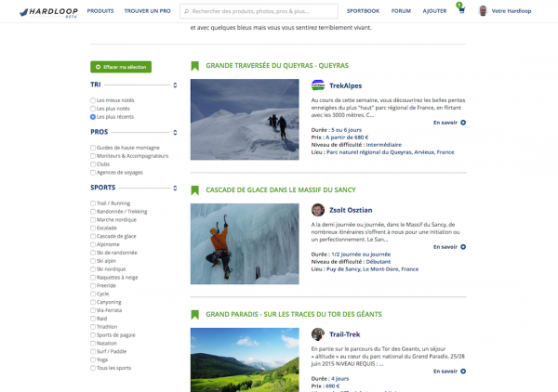Click Zsolt Osztian's profile picture
Image resolution: width=558 pixels, height=392 pixels.
tap(318, 210)
